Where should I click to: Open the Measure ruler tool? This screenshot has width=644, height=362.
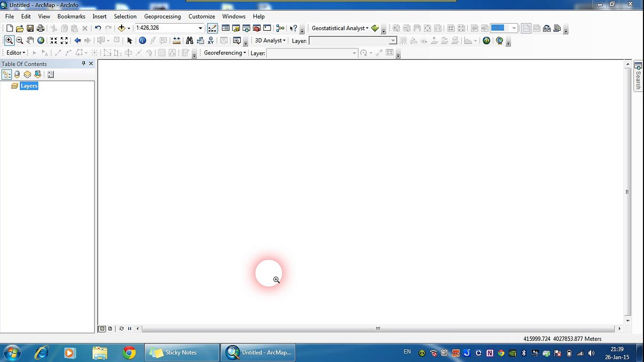click(x=176, y=40)
